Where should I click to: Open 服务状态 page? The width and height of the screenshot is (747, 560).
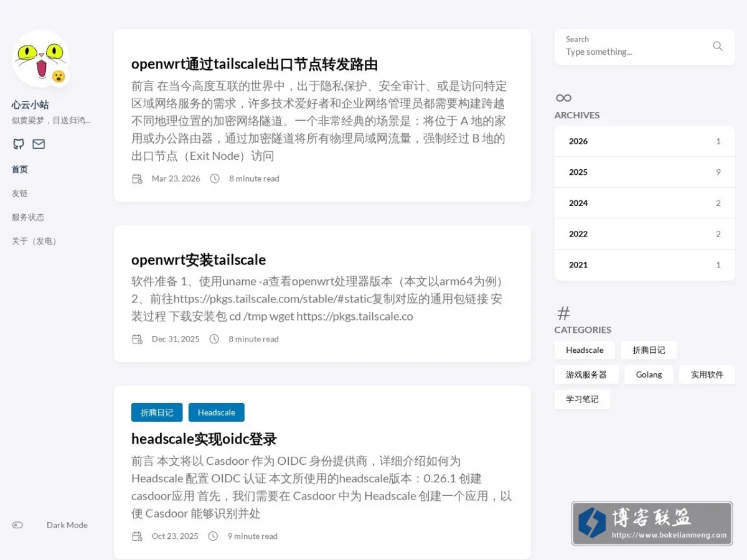(28, 217)
